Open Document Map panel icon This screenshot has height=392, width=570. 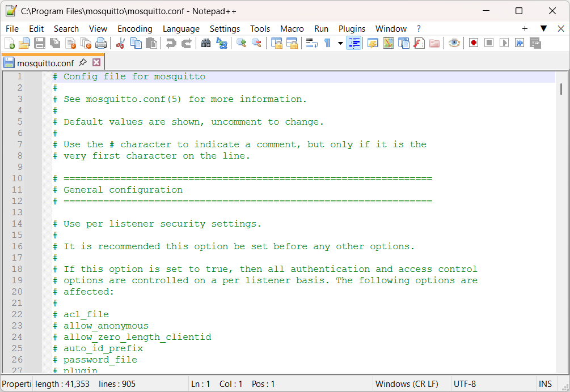389,43
